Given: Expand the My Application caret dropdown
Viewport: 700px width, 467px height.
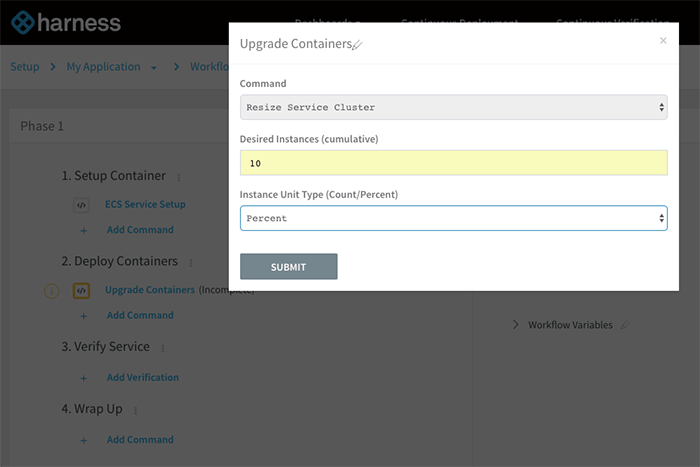Looking at the screenshot, I should (154, 68).
